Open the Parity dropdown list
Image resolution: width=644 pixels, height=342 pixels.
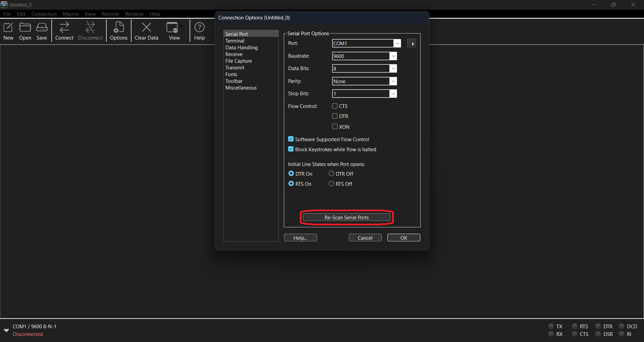click(x=393, y=81)
